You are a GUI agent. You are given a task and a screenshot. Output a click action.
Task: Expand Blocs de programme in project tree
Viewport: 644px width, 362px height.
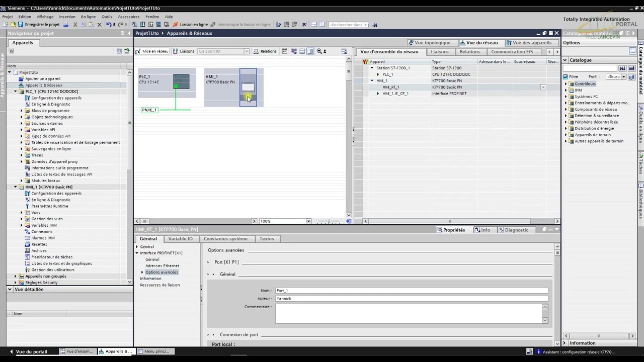click(22, 111)
